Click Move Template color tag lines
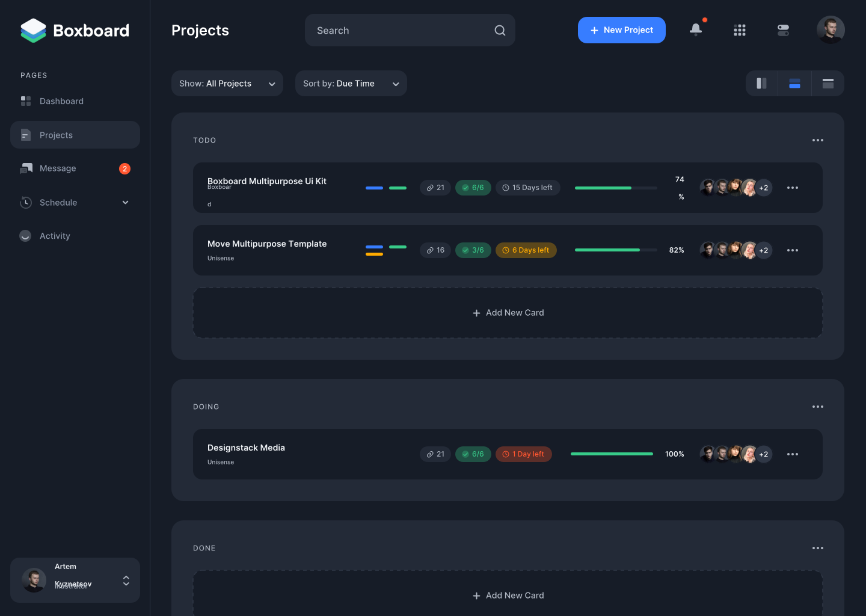 coord(386,250)
